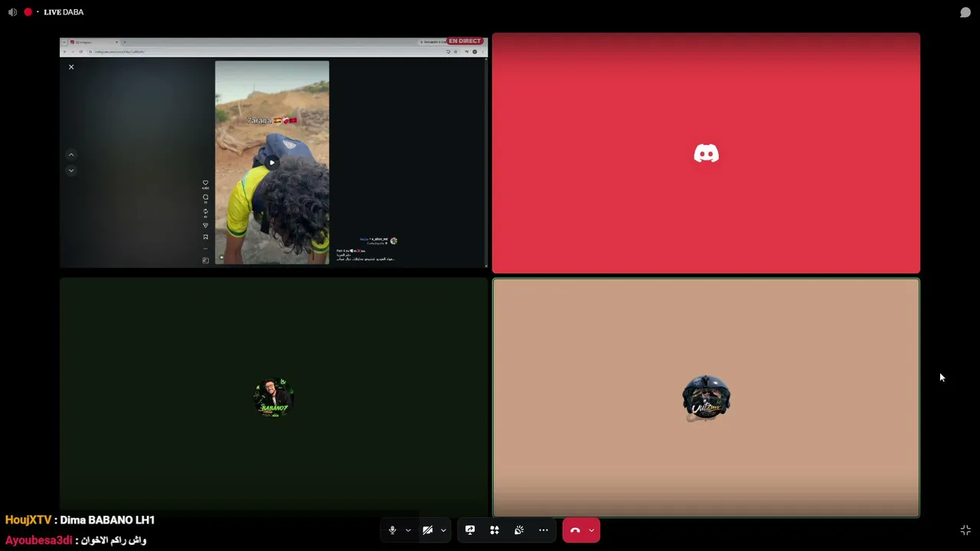This screenshot has width=980, height=551.
Task: Exit full screen mode
Action: (x=965, y=530)
